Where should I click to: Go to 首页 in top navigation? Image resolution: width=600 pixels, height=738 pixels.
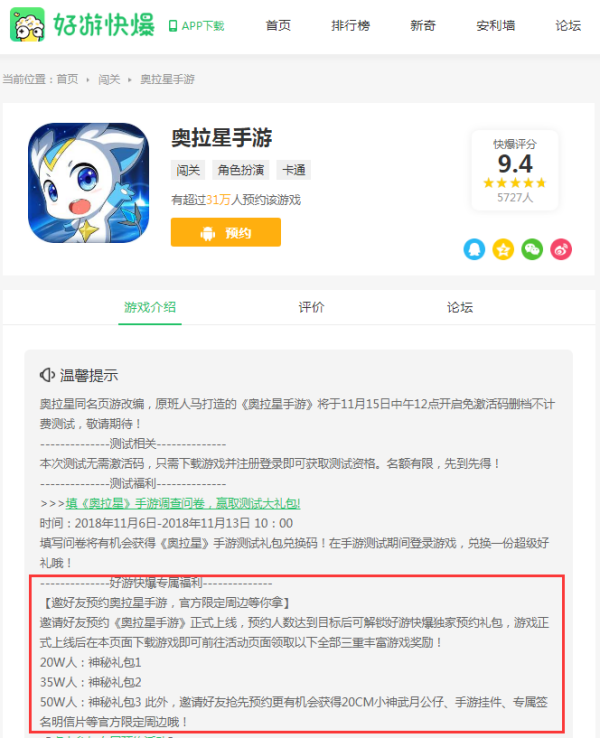(278, 25)
